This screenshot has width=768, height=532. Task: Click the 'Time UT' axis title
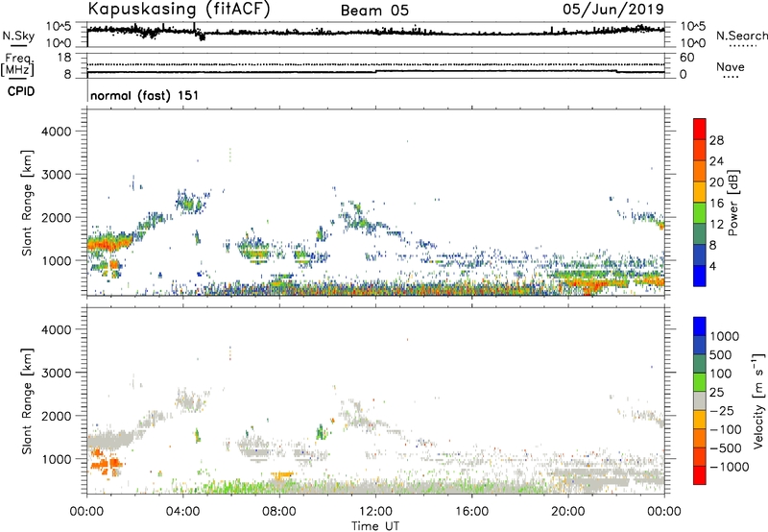[x=375, y=526]
